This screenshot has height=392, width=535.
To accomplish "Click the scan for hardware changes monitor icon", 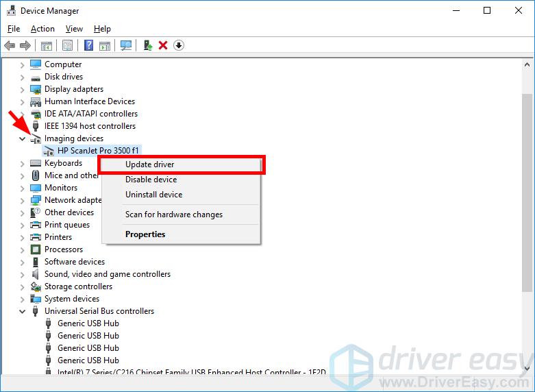I will click(x=126, y=46).
